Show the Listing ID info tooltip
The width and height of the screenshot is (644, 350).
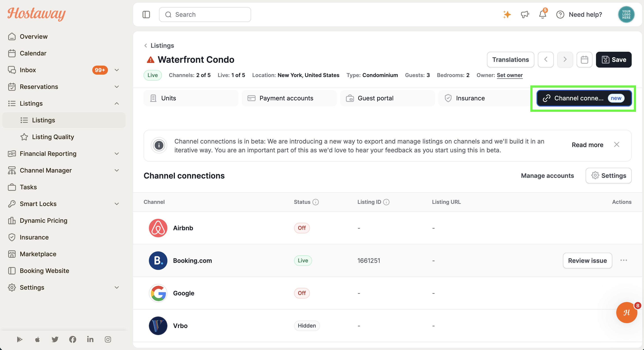click(x=386, y=202)
